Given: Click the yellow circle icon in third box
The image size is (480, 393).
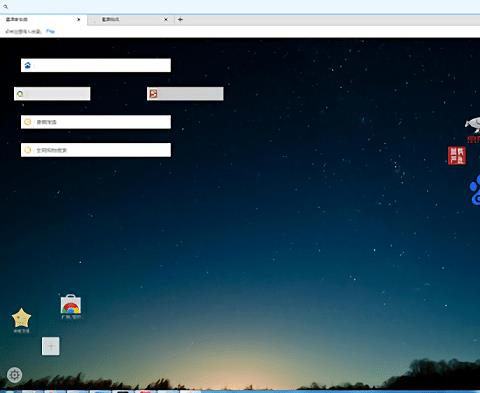Looking at the screenshot, I should 28,122.
